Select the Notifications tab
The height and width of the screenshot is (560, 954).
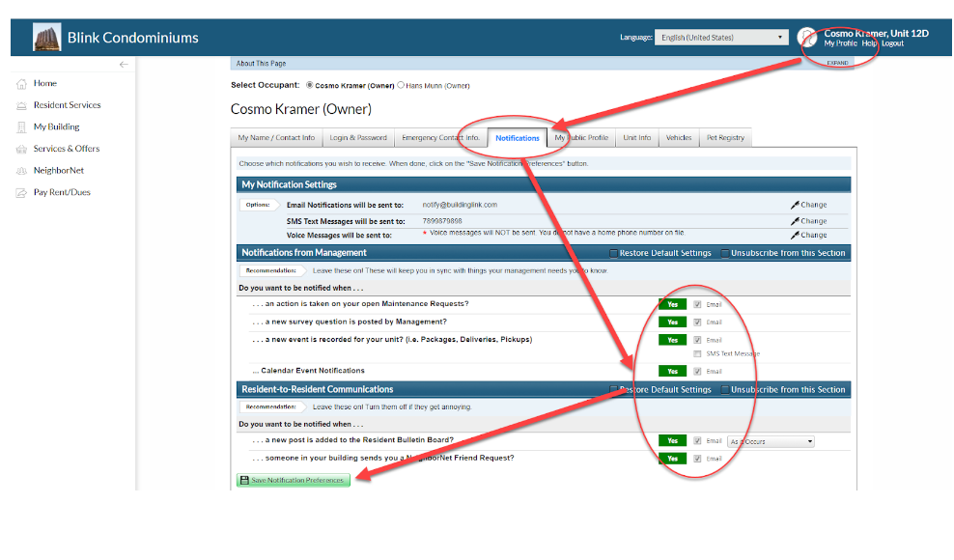click(x=518, y=138)
